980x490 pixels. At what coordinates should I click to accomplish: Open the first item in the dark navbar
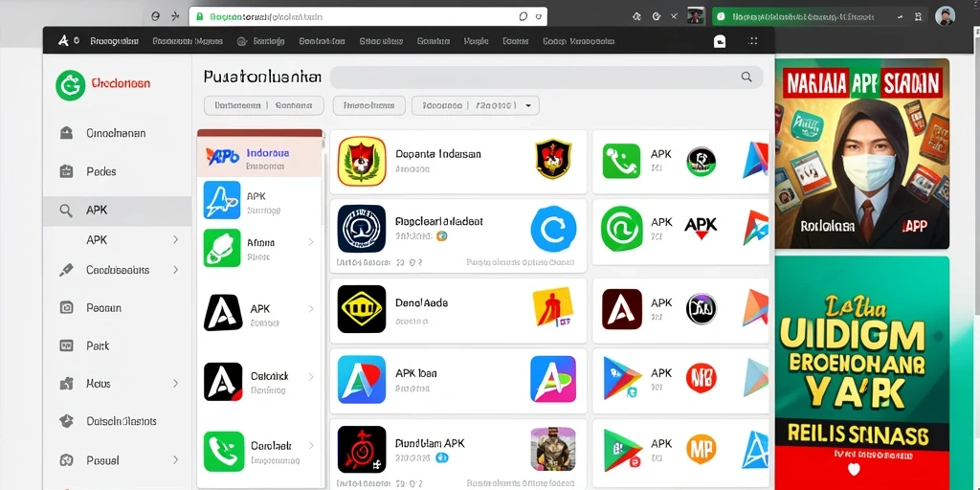tap(114, 41)
